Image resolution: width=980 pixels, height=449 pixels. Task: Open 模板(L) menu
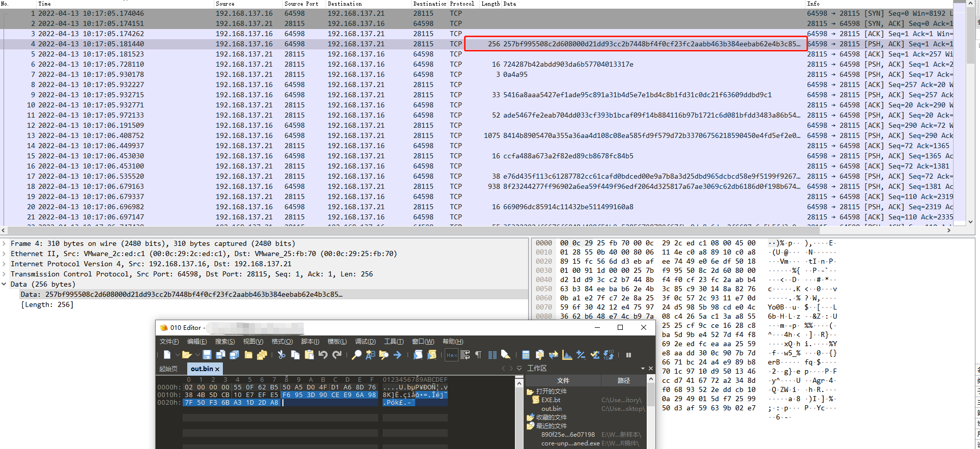337,342
